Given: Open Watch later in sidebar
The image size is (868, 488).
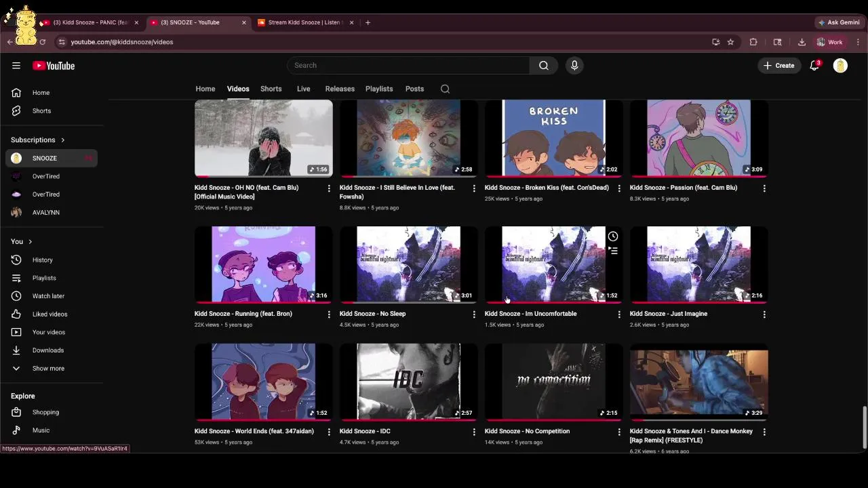Looking at the screenshot, I should point(52,296).
